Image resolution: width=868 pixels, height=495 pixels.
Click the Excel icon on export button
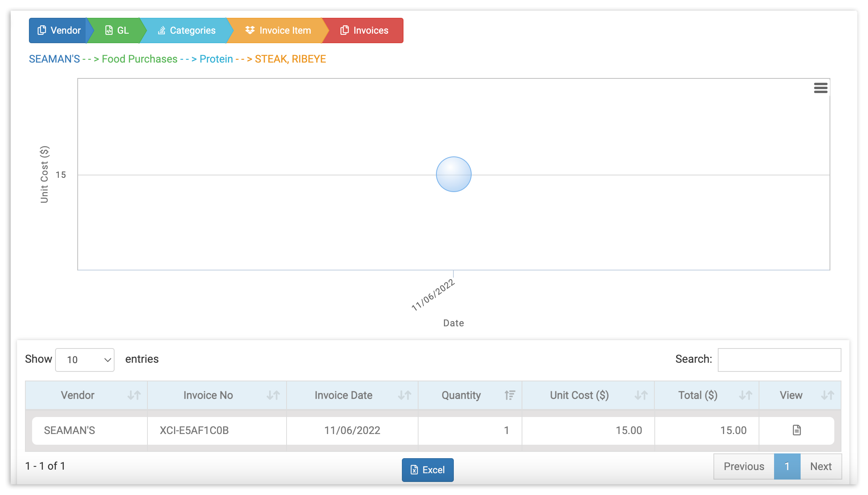pos(415,470)
